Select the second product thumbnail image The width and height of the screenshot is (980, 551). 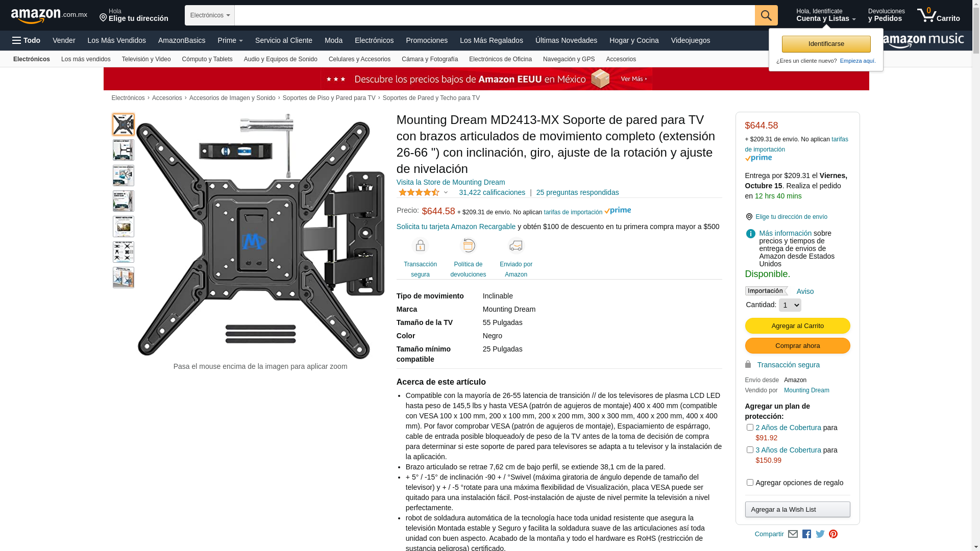(124, 150)
